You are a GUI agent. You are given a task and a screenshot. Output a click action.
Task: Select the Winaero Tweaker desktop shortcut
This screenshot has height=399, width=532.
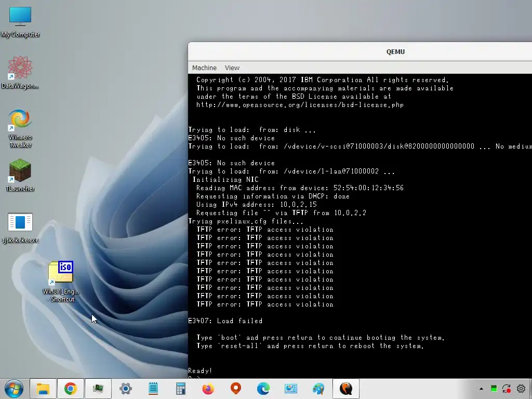pos(20,128)
